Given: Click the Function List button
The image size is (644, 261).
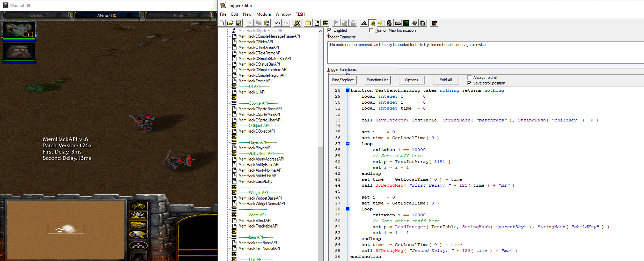Looking at the screenshot, I should coord(377,80).
